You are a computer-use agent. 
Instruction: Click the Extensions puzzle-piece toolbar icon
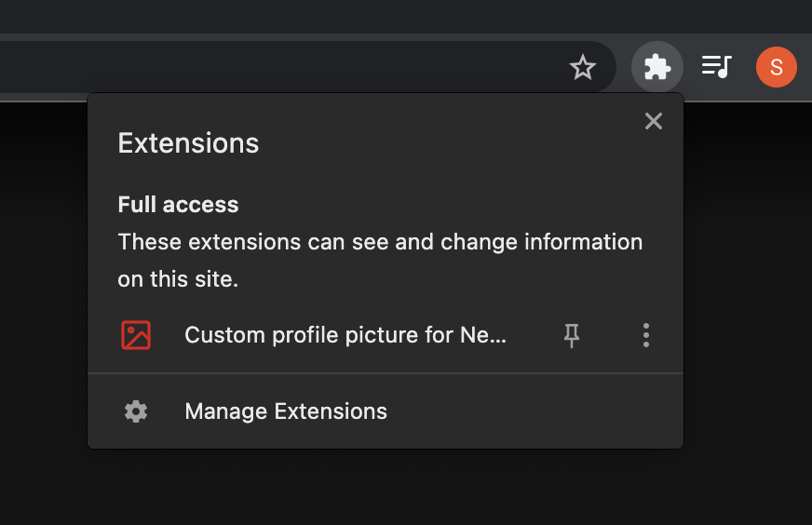point(656,67)
